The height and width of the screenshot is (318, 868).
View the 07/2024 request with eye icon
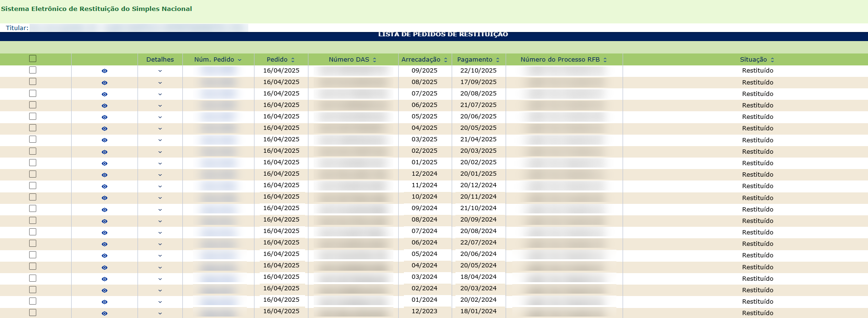point(105,233)
